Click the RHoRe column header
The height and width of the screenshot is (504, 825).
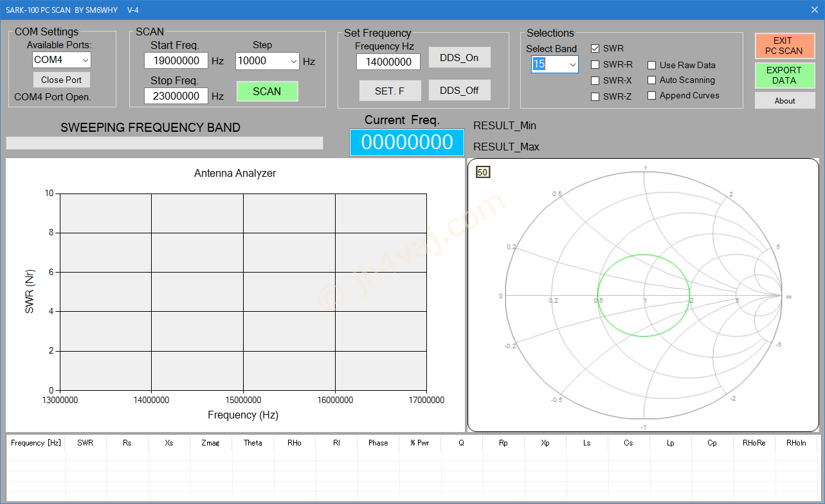754,442
